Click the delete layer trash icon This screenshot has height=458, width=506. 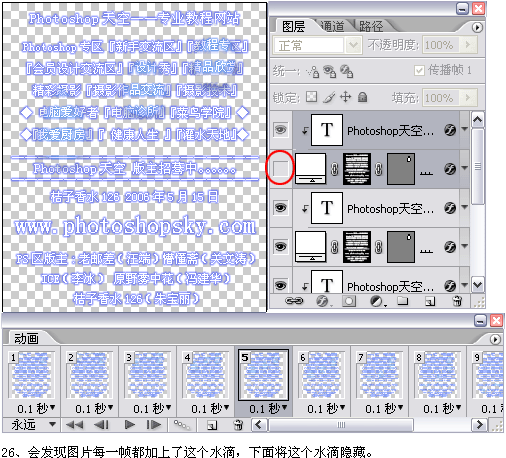(457, 301)
